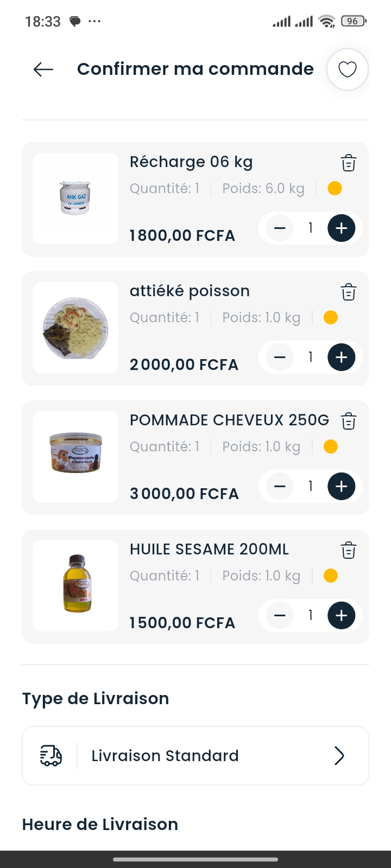
Task: Open favorites with the heart icon
Action: 348,69
